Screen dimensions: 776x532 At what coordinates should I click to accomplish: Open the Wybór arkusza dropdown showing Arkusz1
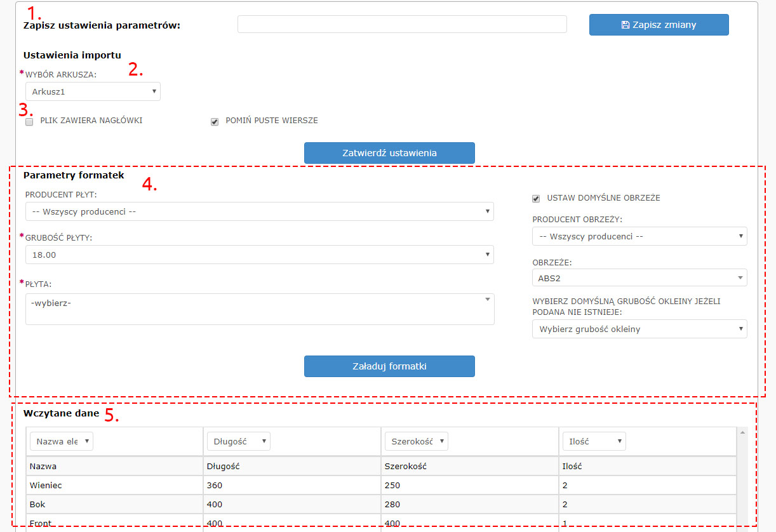93,91
